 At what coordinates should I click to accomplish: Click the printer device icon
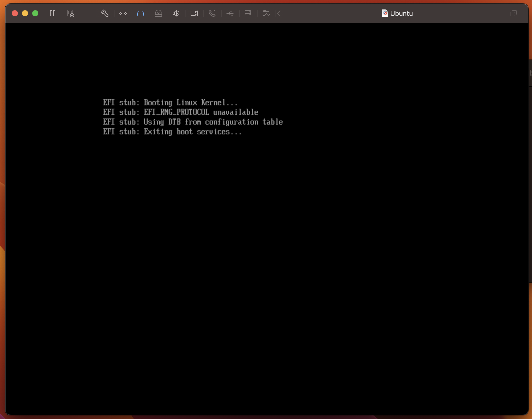pyautogui.click(x=248, y=13)
